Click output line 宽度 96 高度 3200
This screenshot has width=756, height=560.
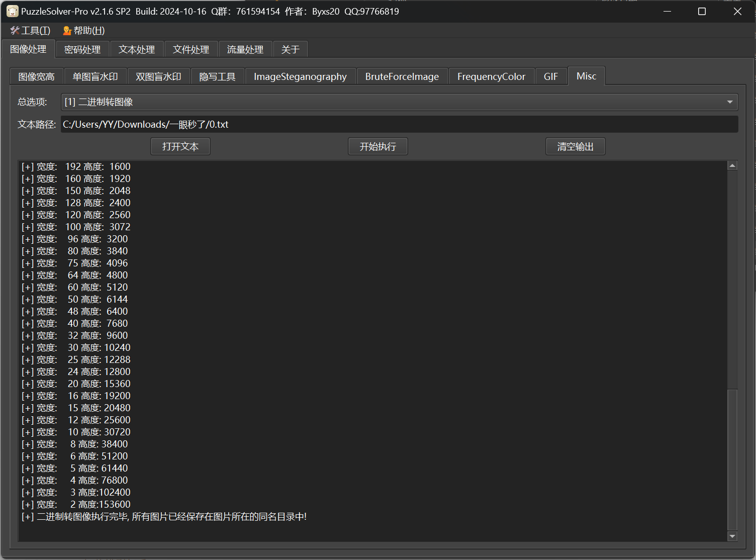tap(74, 239)
